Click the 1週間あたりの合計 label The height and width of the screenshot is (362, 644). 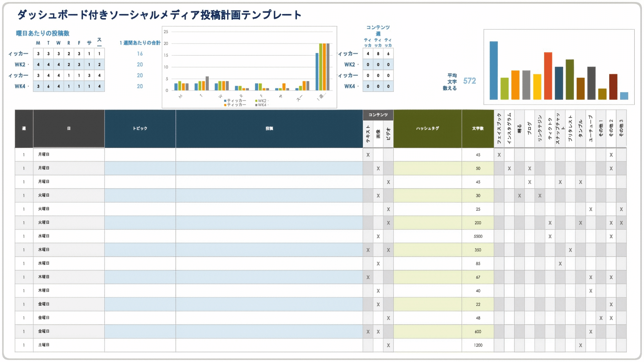(x=140, y=43)
